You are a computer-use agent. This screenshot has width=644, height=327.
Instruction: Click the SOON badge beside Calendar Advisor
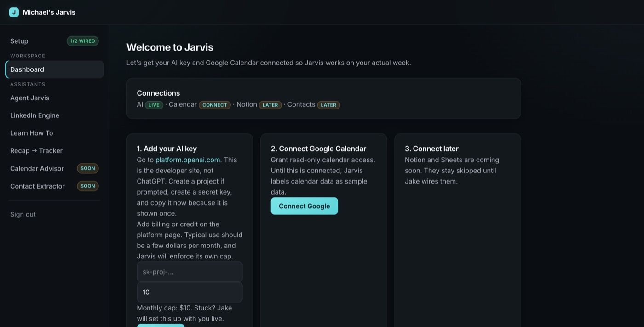[88, 168]
